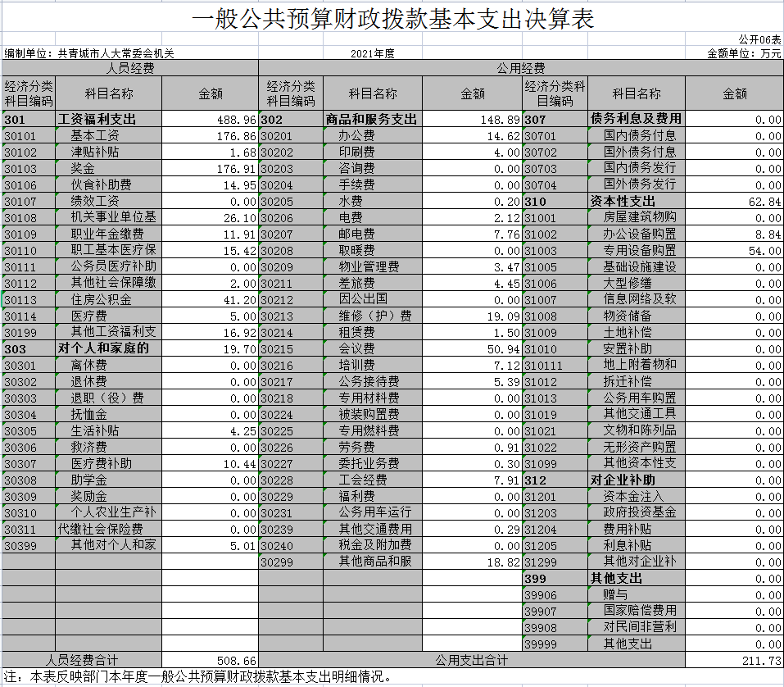This screenshot has width=784, height=687.
Task: Select the 专用设备购置 amount 54.00
Action: [733, 250]
